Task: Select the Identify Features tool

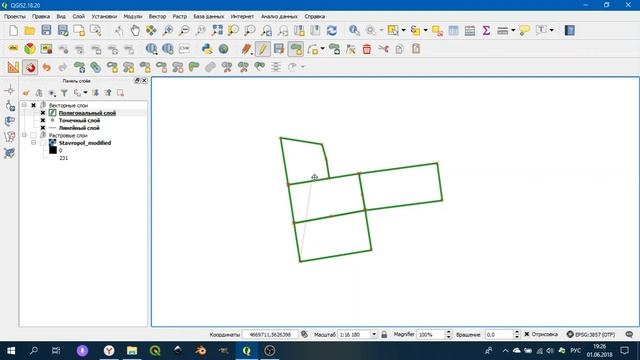Action: [x=354, y=30]
